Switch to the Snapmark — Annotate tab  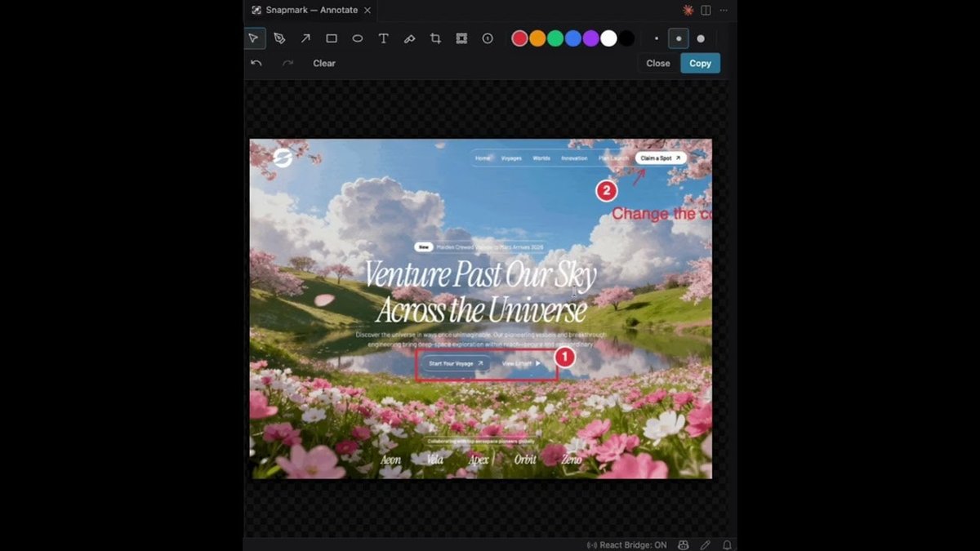click(x=306, y=11)
